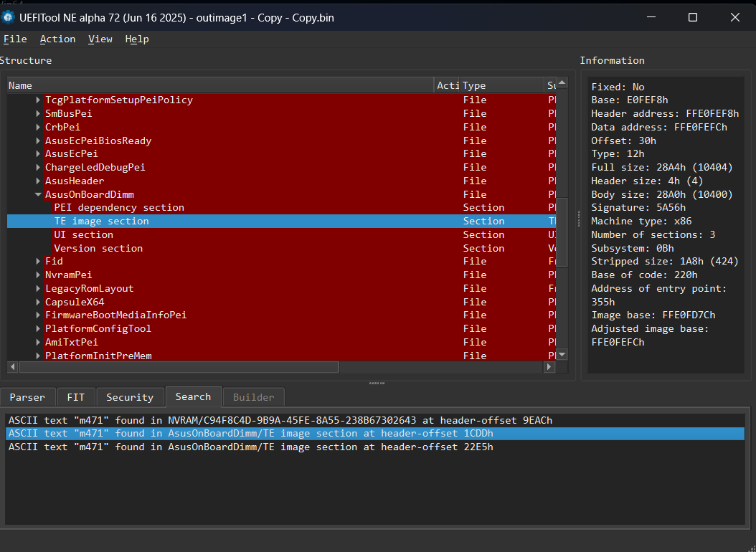Expand the AsusEcPeiBiosReady tree node
This screenshot has width=756, height=552.
[x=38, y=141]
